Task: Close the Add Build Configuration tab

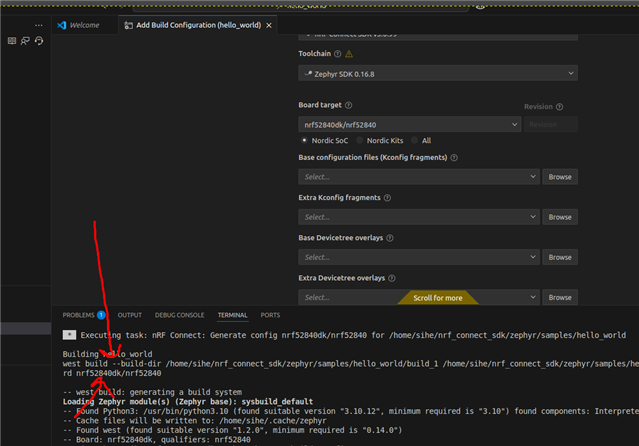Action: [x=269, y=25]
